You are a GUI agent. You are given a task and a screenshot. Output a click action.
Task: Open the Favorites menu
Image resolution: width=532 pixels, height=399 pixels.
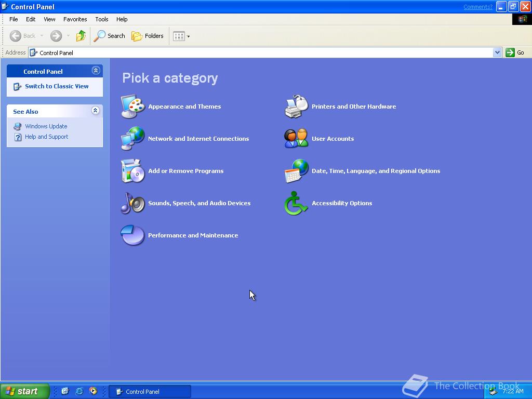(x=75, y=19)
